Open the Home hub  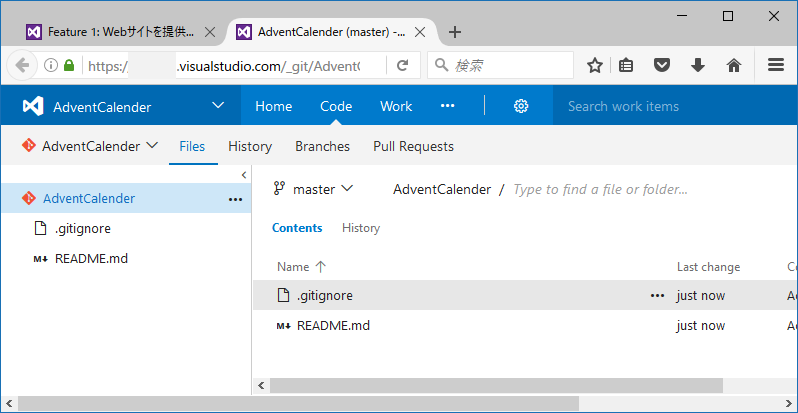point(274,106)
